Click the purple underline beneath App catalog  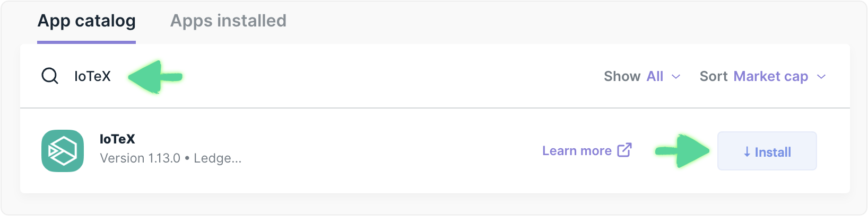(86, 42)
